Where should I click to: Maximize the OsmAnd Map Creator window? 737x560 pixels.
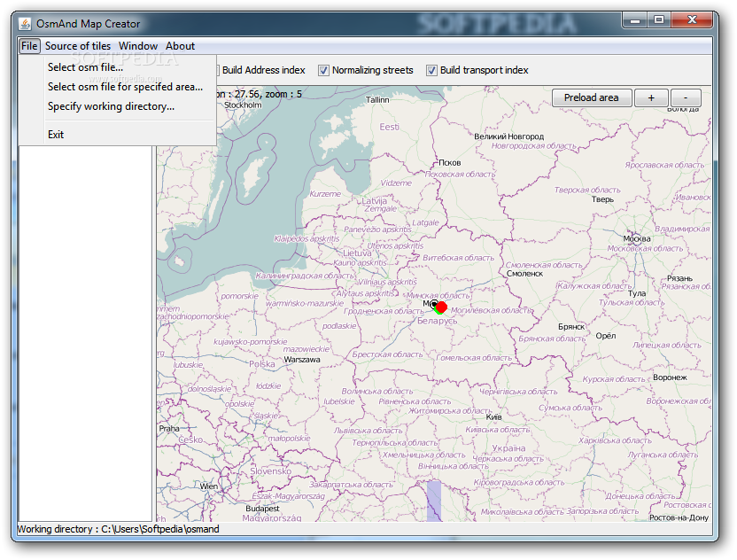659,19
